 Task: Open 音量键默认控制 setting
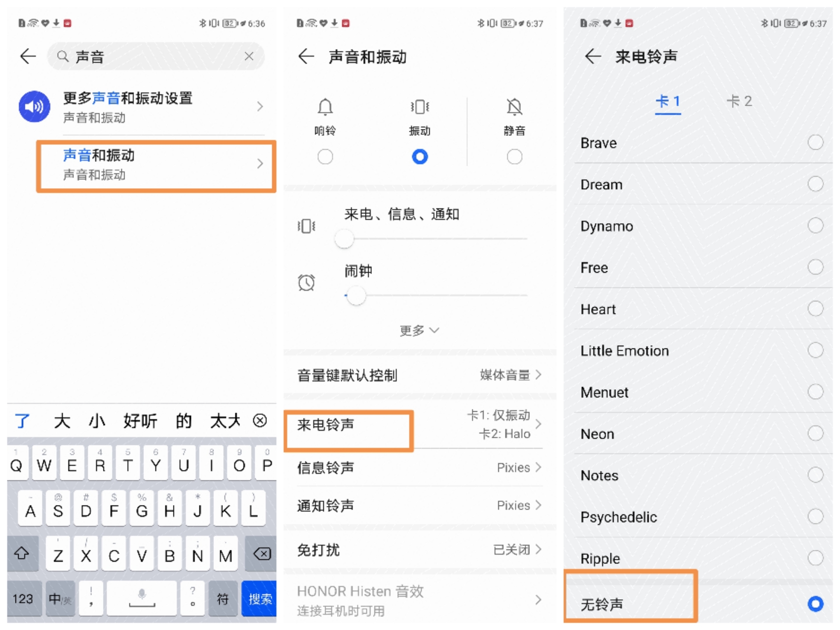click(420, 375)
